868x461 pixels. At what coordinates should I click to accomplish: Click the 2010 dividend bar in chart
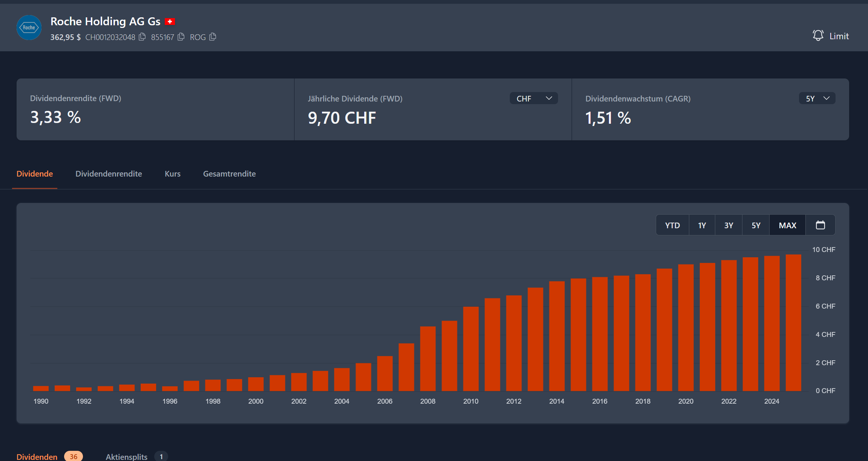[471, 349]
